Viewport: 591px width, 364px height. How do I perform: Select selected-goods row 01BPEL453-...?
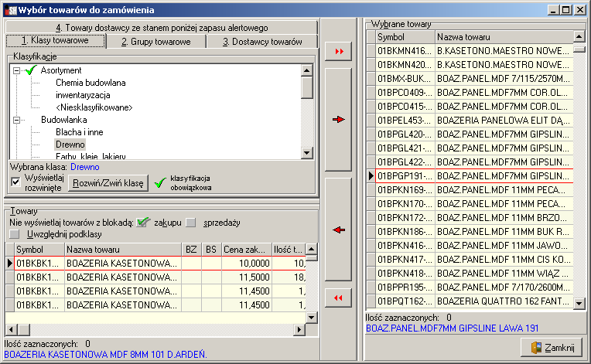[x=470, y=121]
